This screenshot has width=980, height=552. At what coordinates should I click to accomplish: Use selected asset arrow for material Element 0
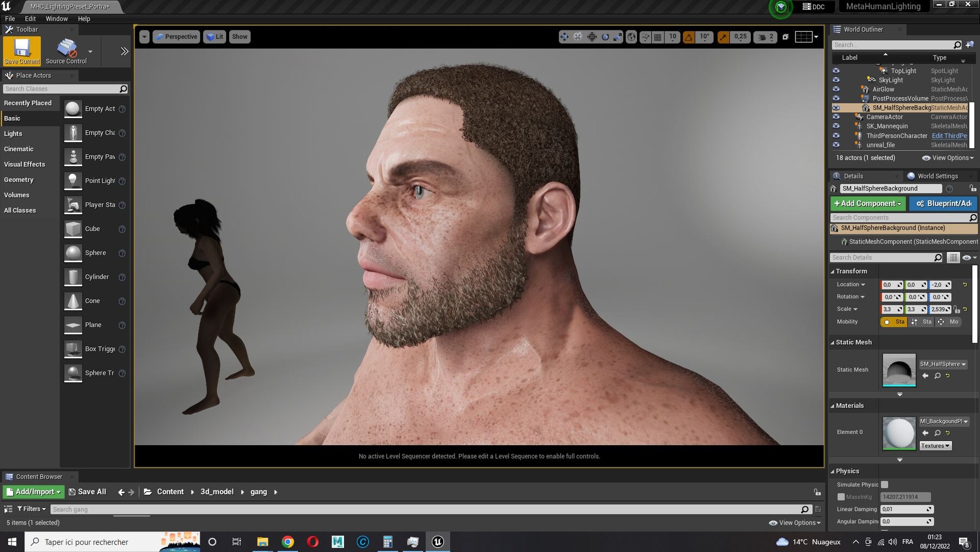point(925,433)
